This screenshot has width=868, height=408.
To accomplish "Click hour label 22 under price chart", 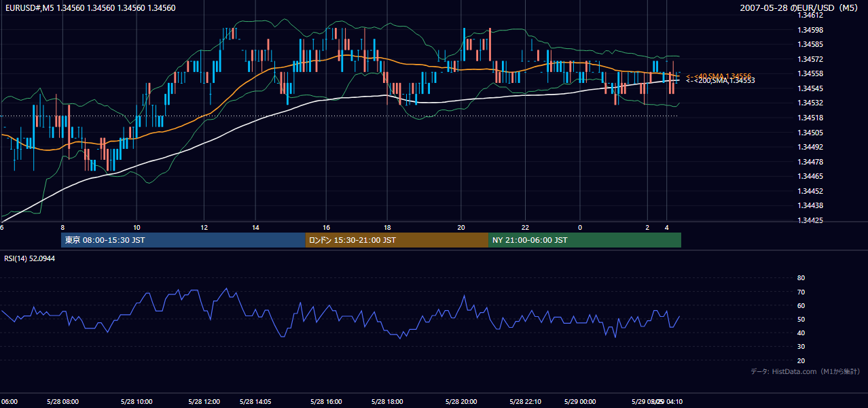I will point(525,227).
